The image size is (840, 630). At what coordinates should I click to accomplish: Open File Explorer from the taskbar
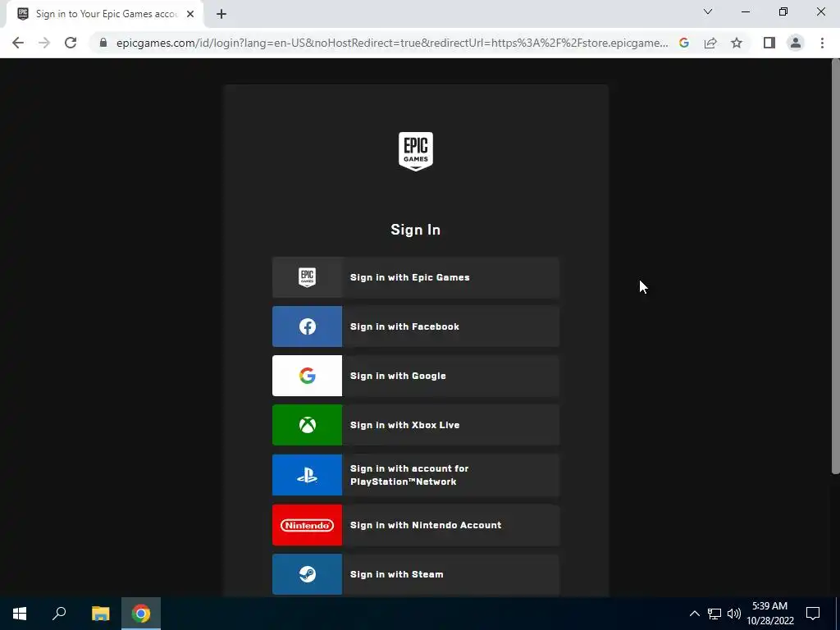pyautogui.click(x=100, y=614)
